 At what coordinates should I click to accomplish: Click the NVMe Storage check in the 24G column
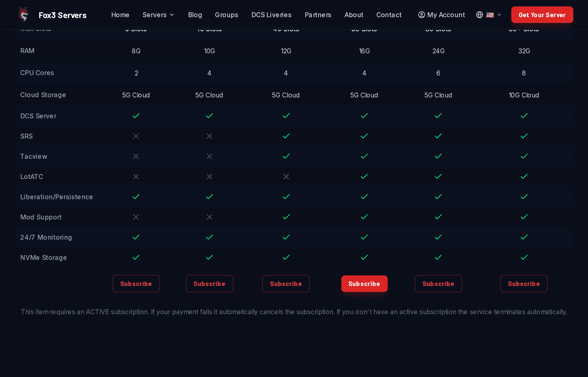(x=439, y=257)
